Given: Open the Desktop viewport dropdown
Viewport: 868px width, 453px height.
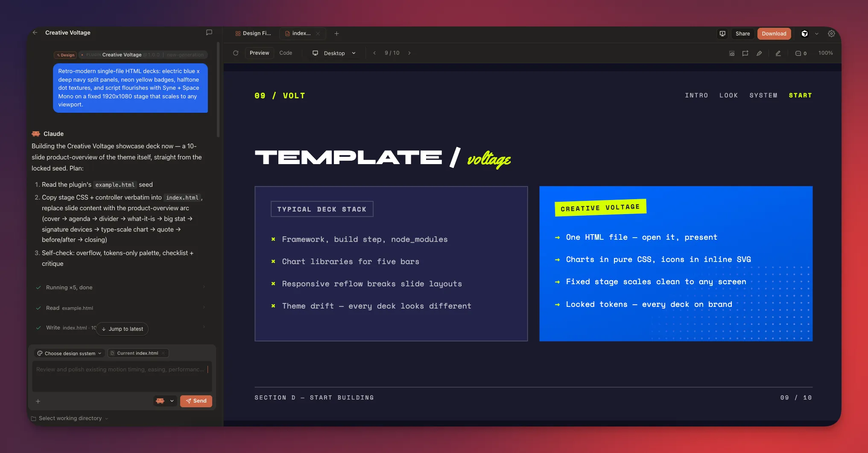Looking at the screenshot, I should [334, 53].
